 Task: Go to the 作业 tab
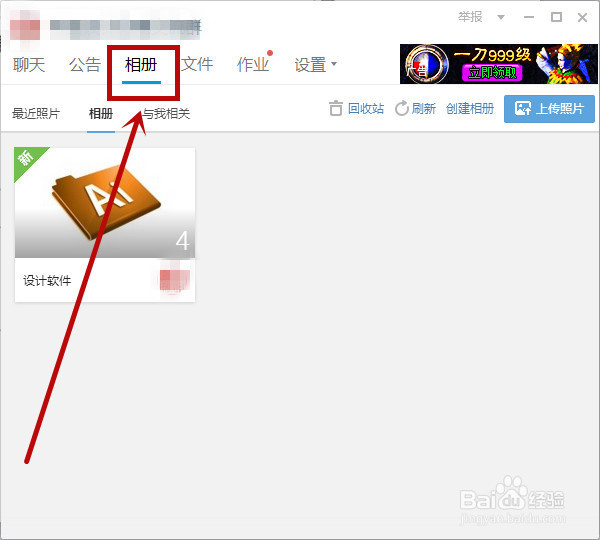click(x=253, y=64)
